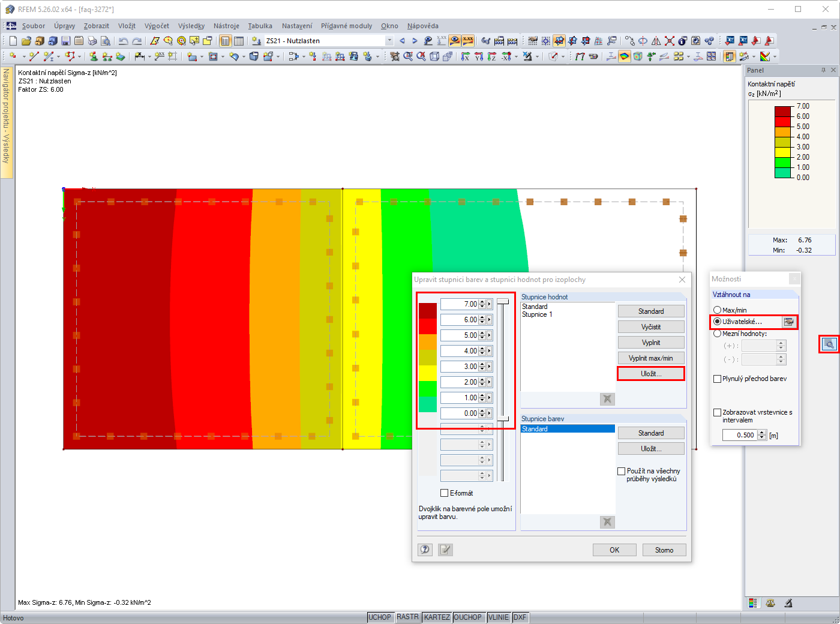
Task: Select the view in Z direction icon
Action: pyautogui.click(x=492, y=56)
